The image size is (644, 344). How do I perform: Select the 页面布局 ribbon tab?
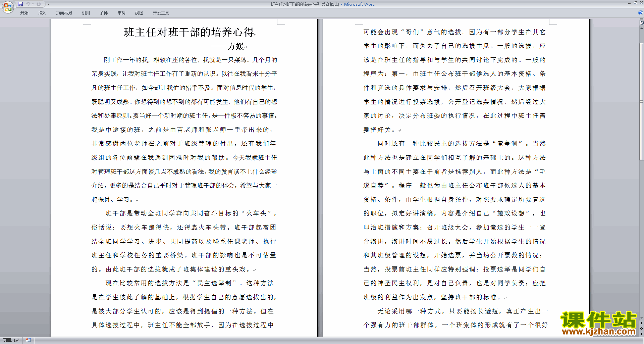(64, 13)
